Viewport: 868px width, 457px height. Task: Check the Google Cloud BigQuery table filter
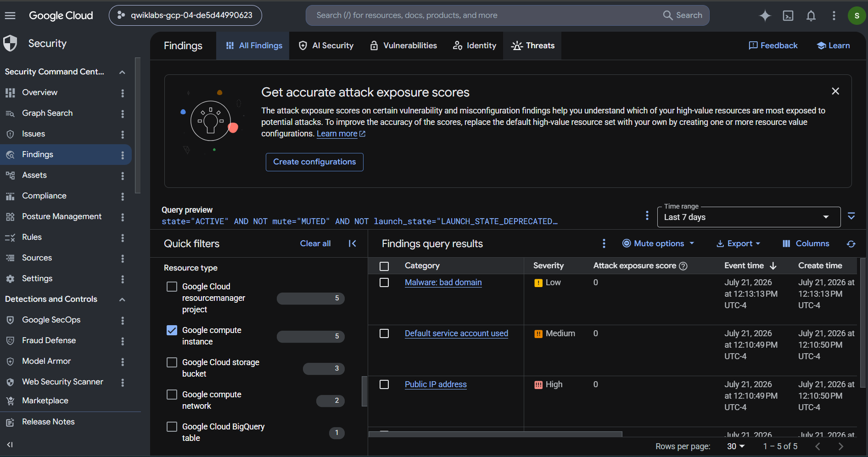coord(172,427)
